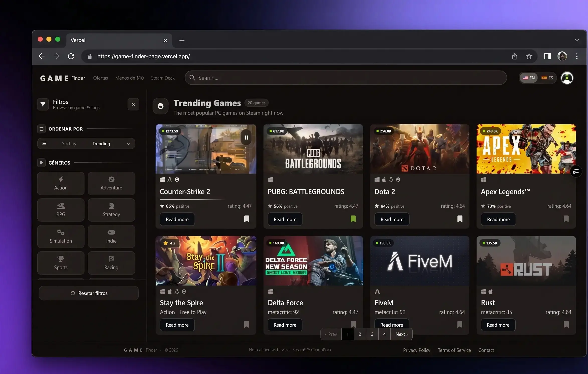Toggle the Strategy genre filter
Image resolution: width=588 pixels, height=374 pixels.
(x=111, y=210)
